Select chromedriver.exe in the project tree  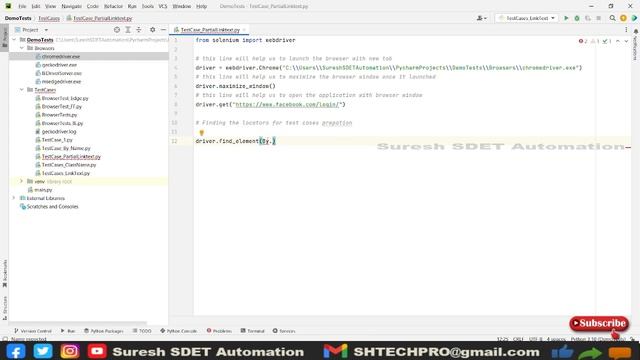[x=61, y=56]
